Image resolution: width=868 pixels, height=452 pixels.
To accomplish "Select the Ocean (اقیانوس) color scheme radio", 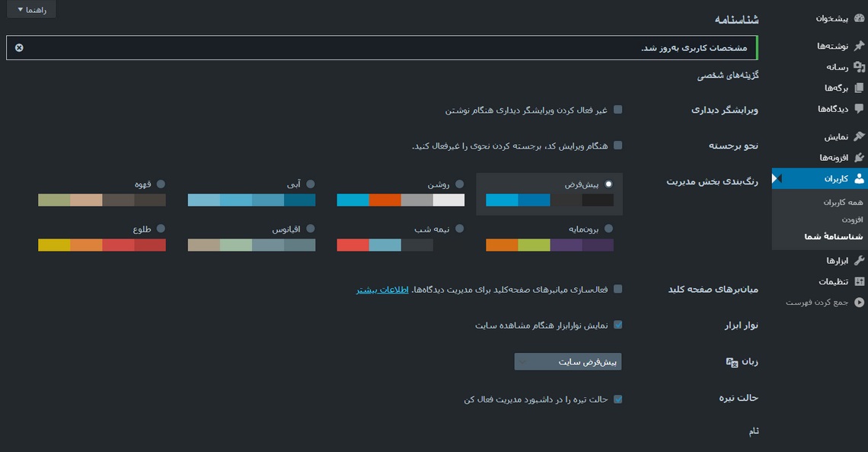I will pos(310,229).
